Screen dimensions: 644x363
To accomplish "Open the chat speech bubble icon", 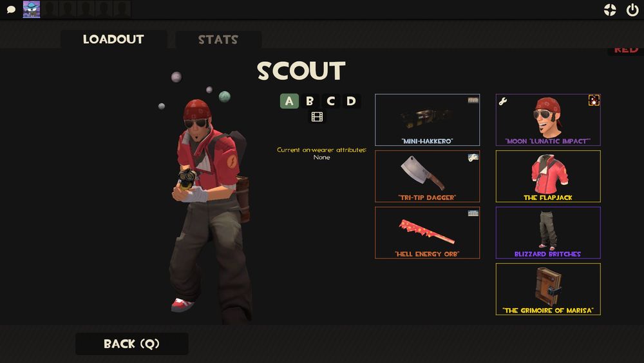I will coord(11,9).
